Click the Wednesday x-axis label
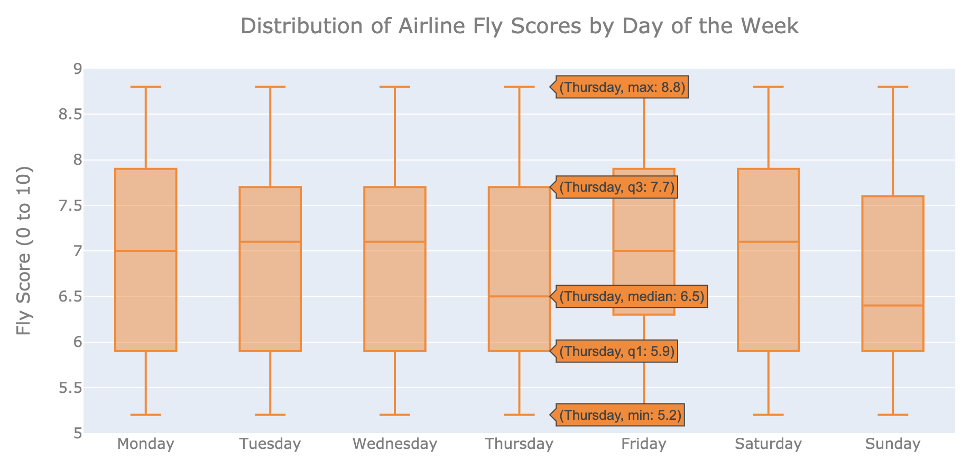 (x=395, y=444)
